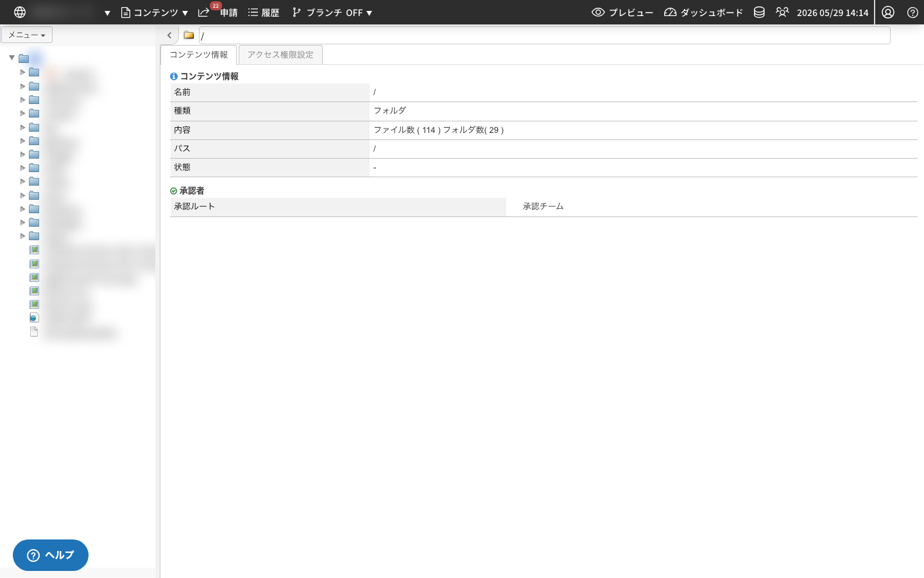Viewport: 924px width, 578px height.
Task: Click ファイル数 ( 114 ) フォルダ数( 29 ) value
Action: [x=439, y=130]
